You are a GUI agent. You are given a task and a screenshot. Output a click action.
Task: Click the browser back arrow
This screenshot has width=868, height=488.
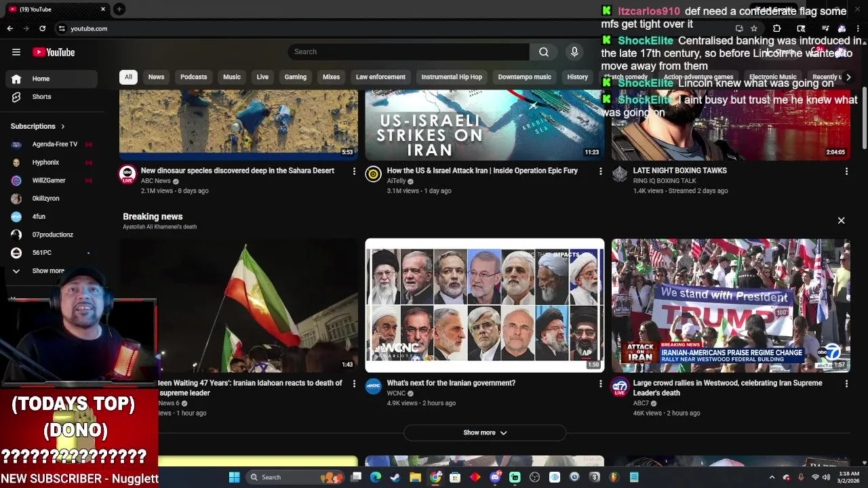[x=10, y=28]
